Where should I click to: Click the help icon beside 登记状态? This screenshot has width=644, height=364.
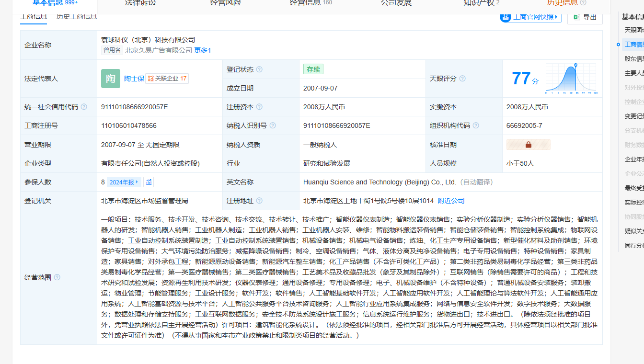coord(259,69)
